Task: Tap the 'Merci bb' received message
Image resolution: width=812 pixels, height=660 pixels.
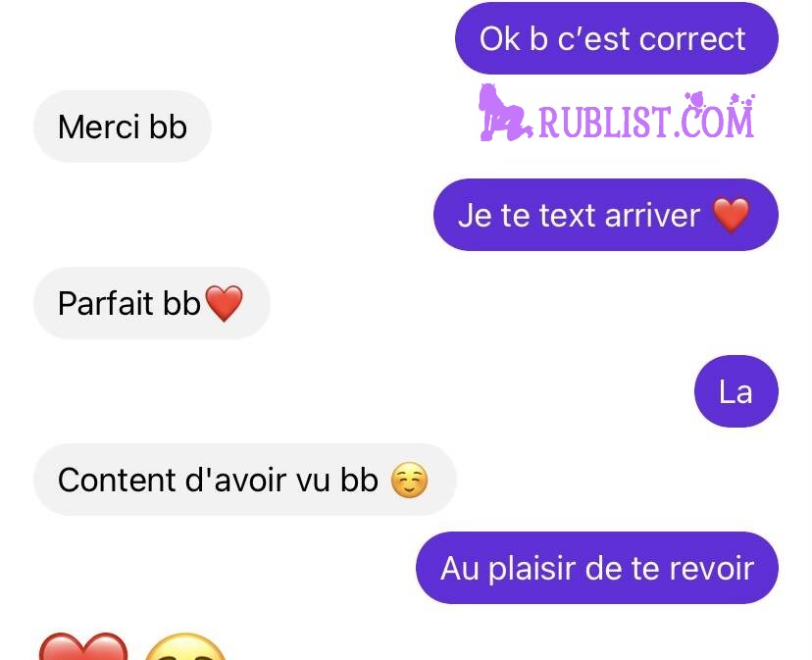Action: (123, 127)
